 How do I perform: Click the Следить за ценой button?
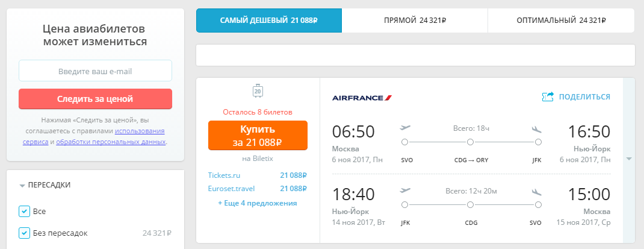tap(95, 99)
